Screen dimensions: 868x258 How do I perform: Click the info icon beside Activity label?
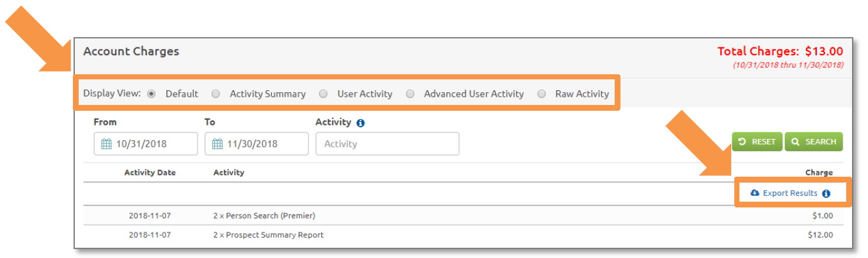pyautogui.click(x=360, y=123)
